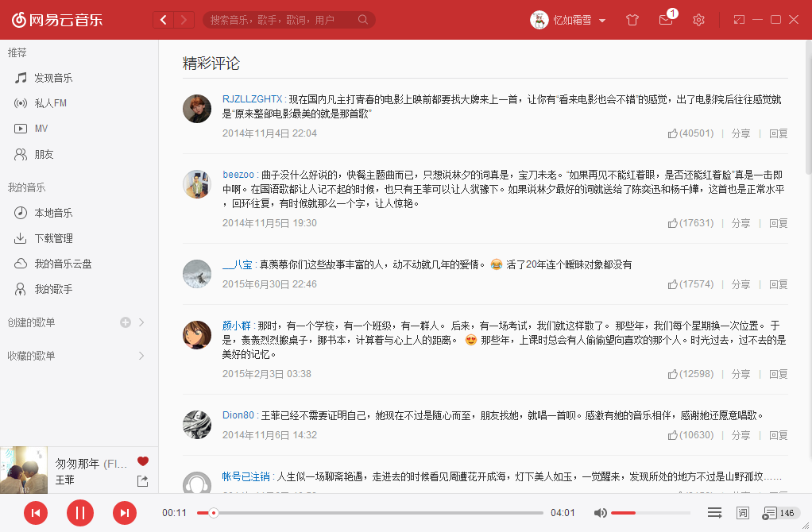Image resolution: width=812 pixels, height=532 pixels.
Task: Expand the 创建的歌单 section
Action: 141,322
